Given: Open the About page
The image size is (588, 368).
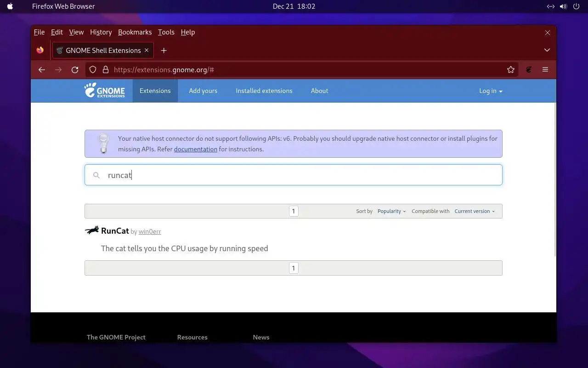Looking at the screenshot, I should point(319,91).
